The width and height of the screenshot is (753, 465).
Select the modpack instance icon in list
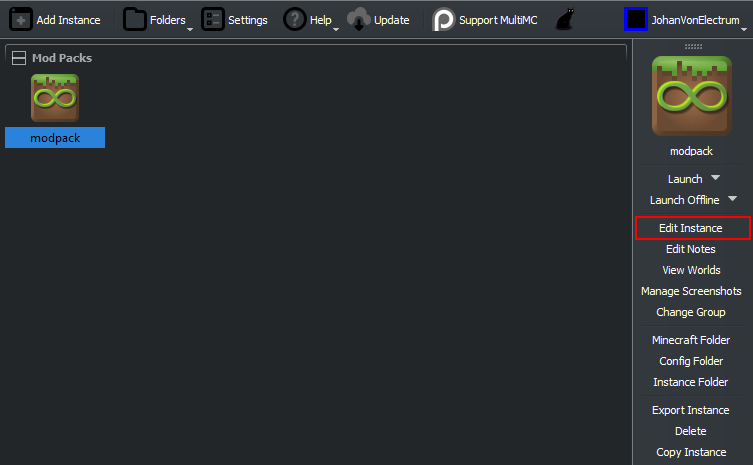click(x=55, y=98)
